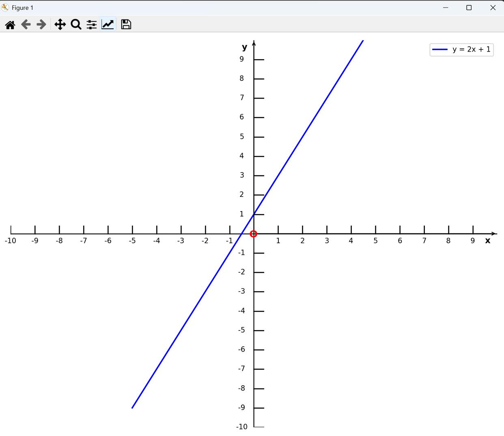Go back to the previous view

(26, 25)
